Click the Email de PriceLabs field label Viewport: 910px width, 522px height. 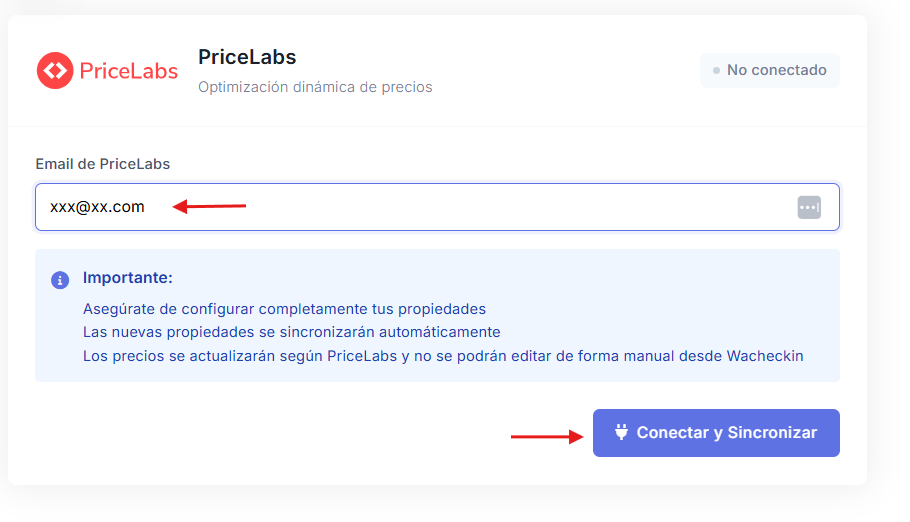[103, 163]
